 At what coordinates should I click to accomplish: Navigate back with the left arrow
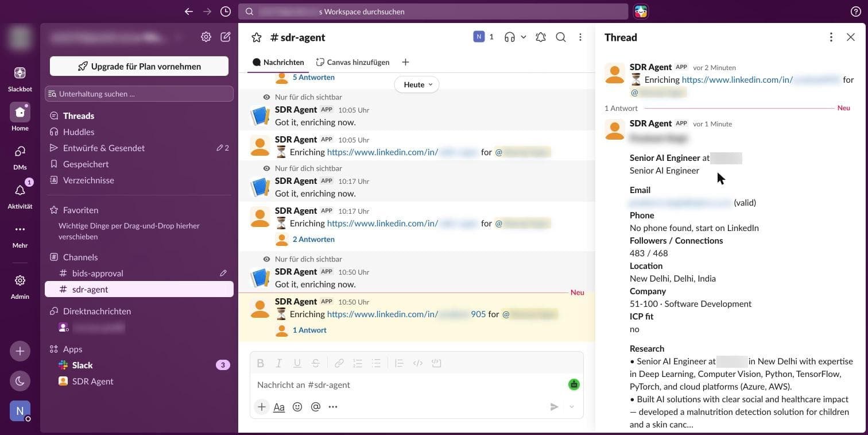189,11
